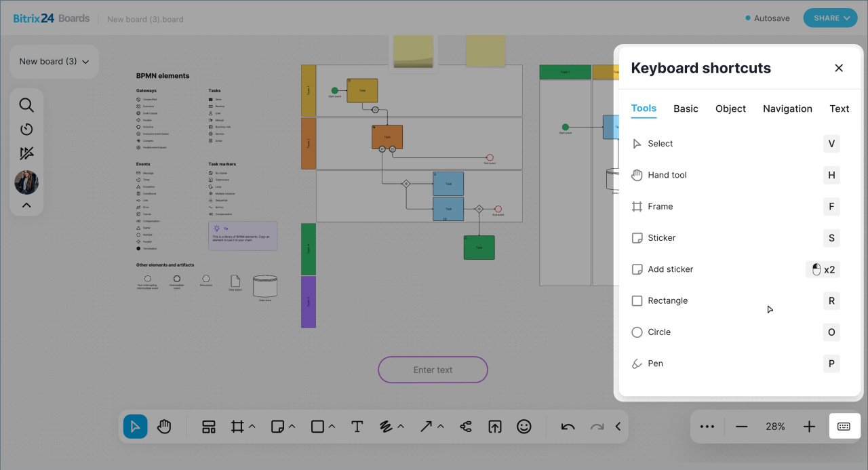Open the SHARE dropdown button
This screenshot has width=868, height=470.
830,18
